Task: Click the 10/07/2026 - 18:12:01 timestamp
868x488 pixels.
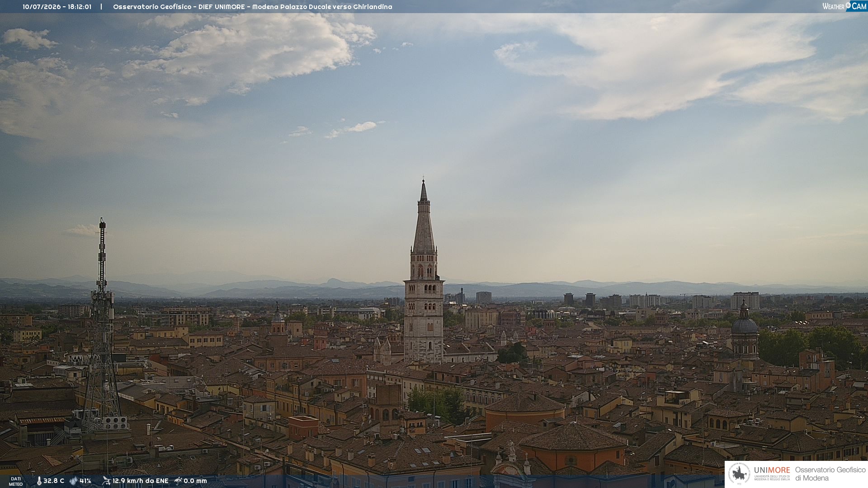Action: (57, 7)
